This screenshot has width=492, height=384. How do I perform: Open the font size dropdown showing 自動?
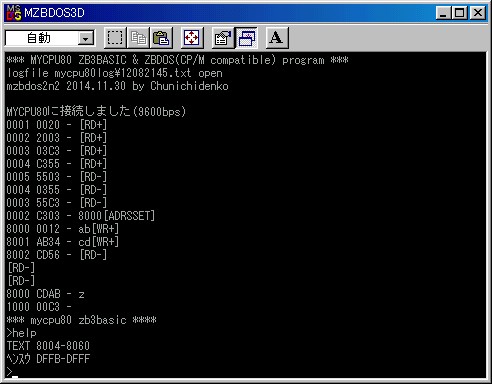point(50,38)
